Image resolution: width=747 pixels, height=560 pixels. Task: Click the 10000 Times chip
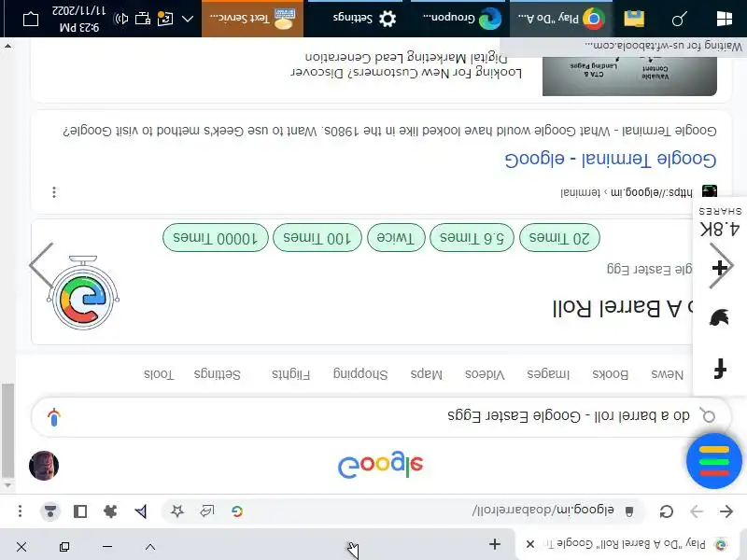(x=216, y=237)
